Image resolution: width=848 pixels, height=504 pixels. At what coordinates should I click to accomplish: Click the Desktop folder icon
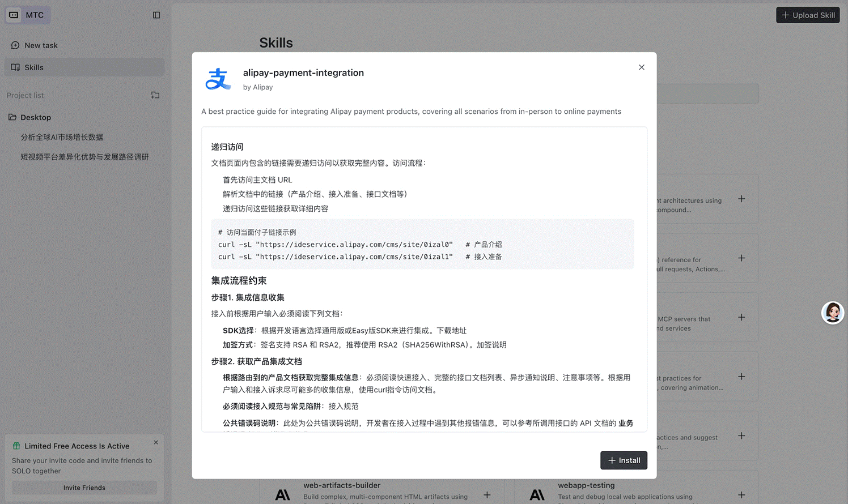(12, 117)
